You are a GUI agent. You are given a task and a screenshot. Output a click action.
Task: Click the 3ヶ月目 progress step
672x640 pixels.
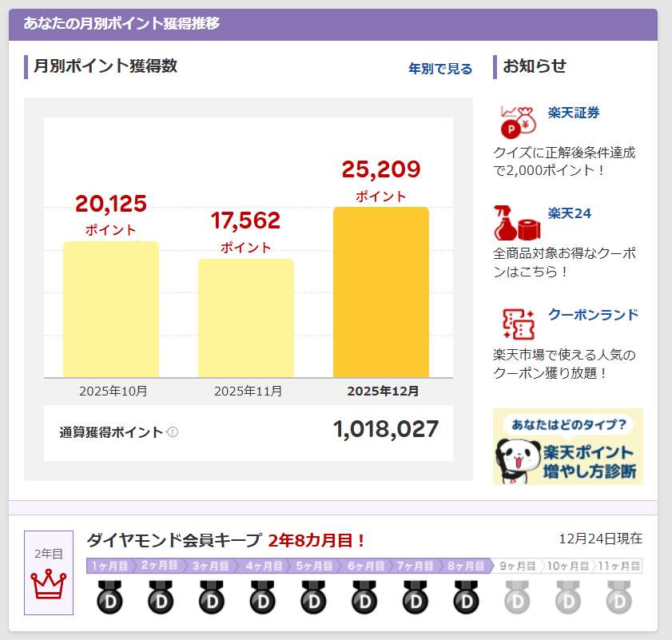210,566
